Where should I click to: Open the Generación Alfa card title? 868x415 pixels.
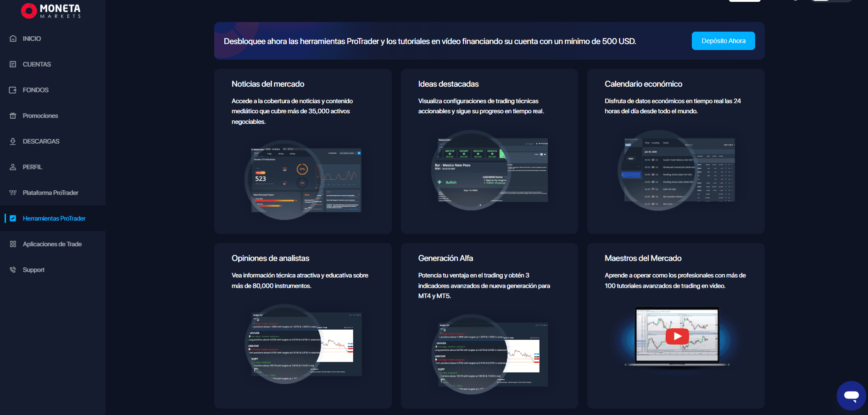(445, 258)
